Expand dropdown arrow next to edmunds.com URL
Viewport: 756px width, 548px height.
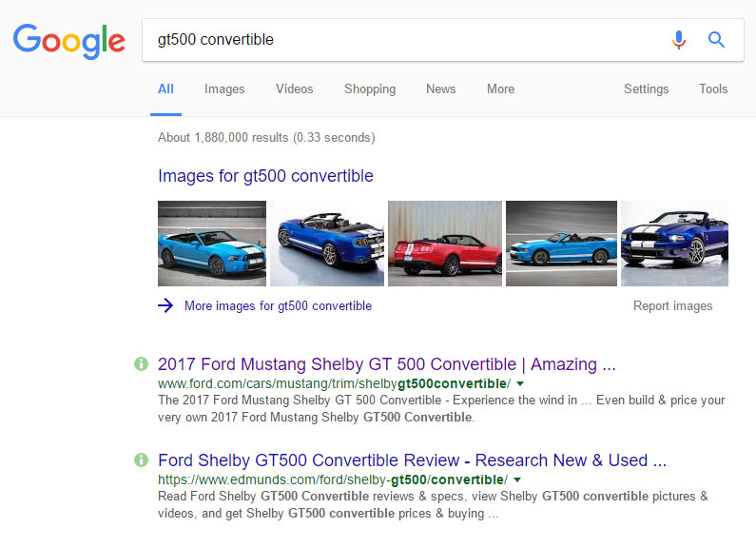pos(517,479)
